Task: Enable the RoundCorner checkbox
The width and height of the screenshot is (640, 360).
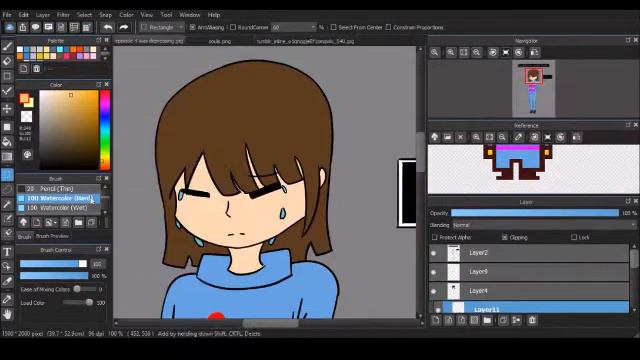Action: (233, 27)
